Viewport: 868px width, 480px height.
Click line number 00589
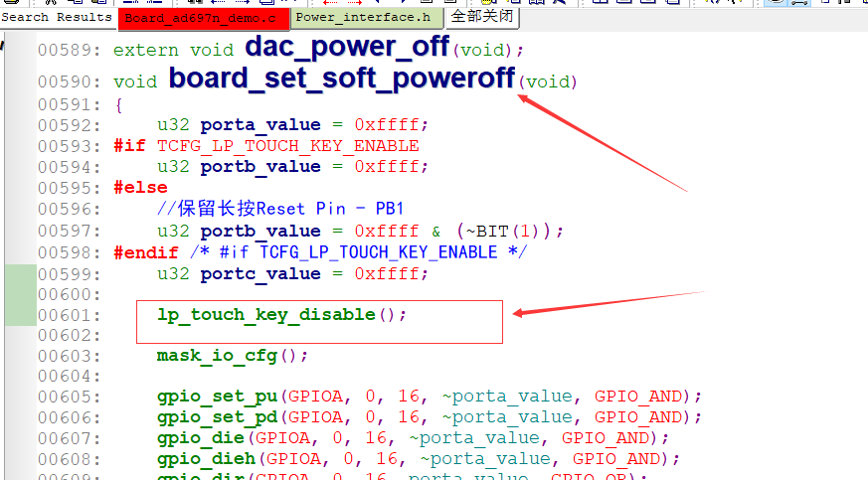(70, 51)
